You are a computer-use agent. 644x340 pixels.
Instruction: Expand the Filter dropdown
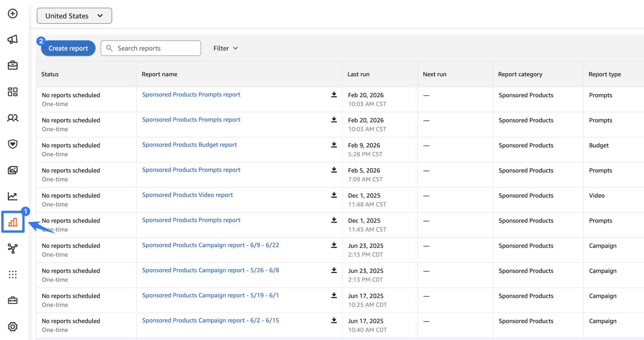pyautogui.click(x=225, y=48)
